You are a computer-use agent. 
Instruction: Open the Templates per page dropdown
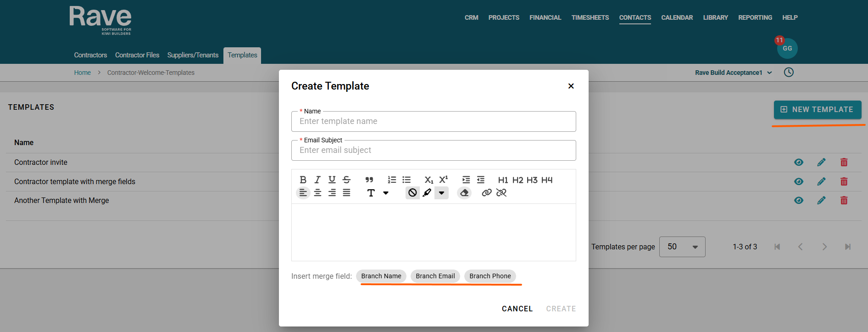(682, 247)
